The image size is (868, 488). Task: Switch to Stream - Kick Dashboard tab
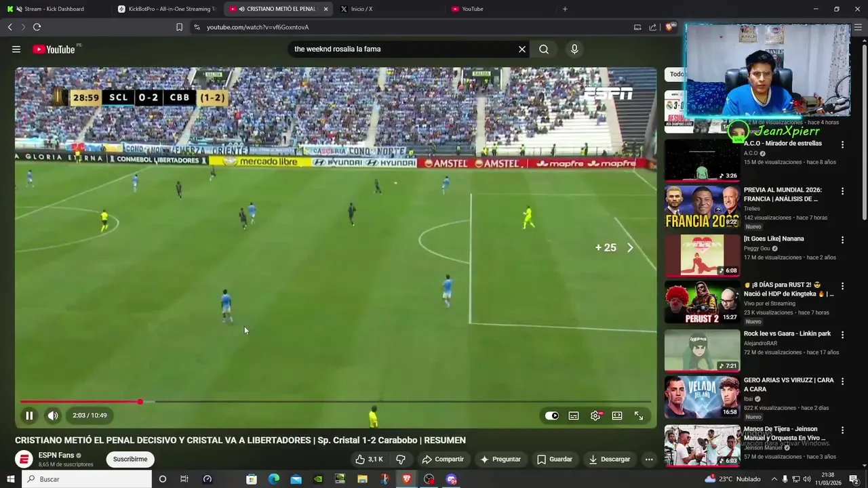click(x=54, y=9)
